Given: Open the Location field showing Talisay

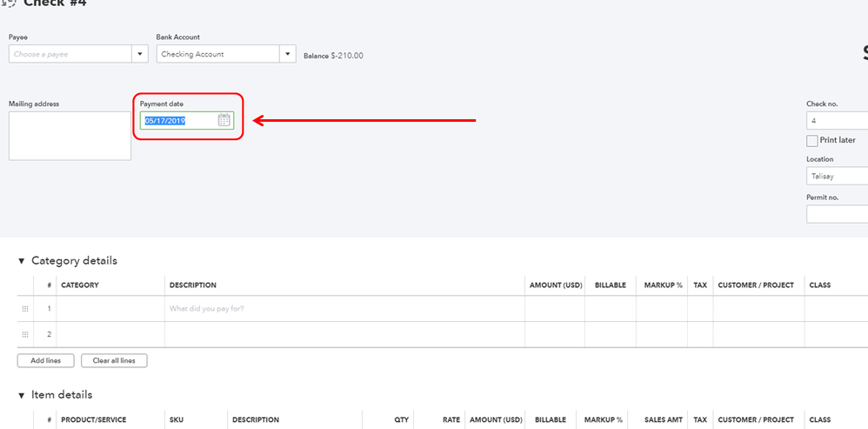Looking at the screenshot, I should click(837, 176).
